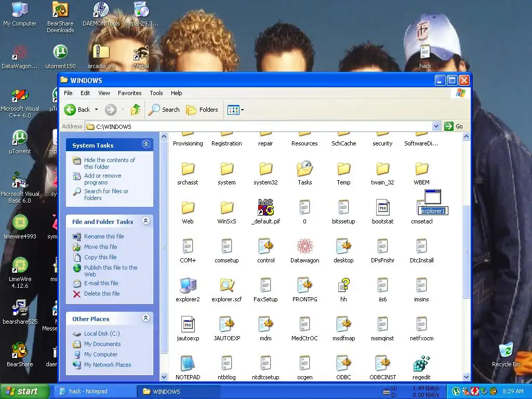Open the Tools menu
This screenshot has height=399, width=532.
pyautogui.click(x=156, y=93)
